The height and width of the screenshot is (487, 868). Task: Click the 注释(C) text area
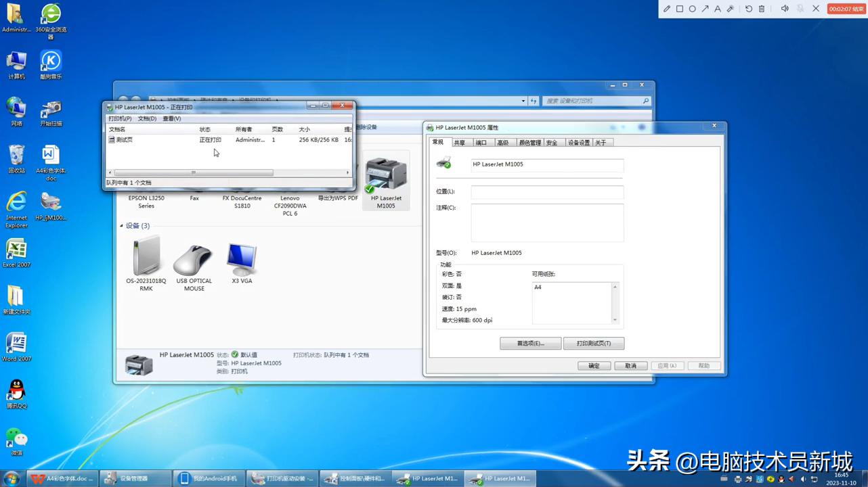tap(547, 223)
